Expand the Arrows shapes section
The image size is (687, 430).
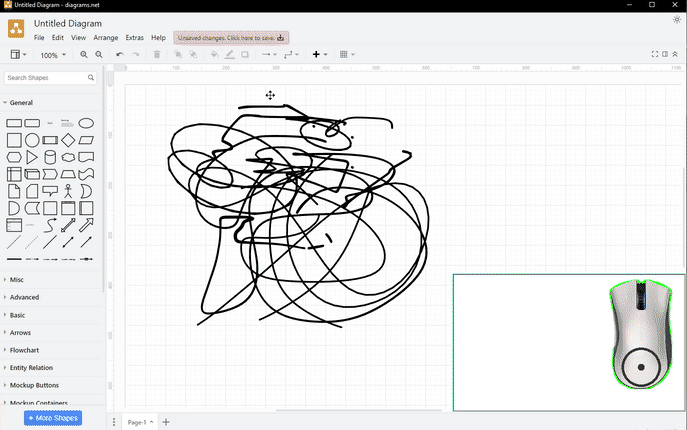point(20,333)
